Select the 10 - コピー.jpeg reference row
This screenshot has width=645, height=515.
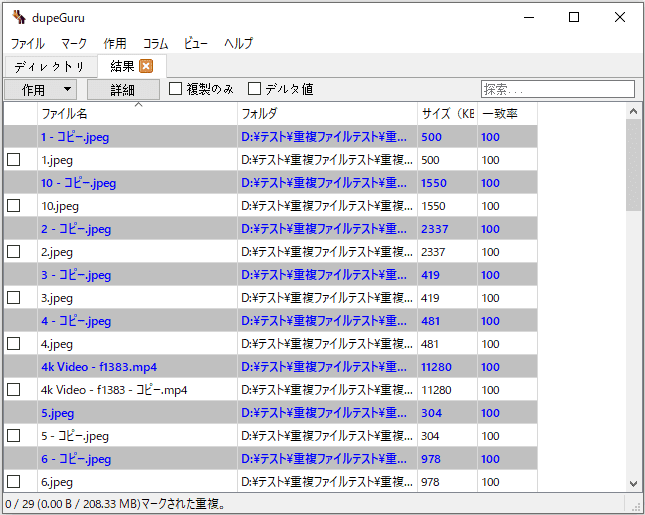271,183
